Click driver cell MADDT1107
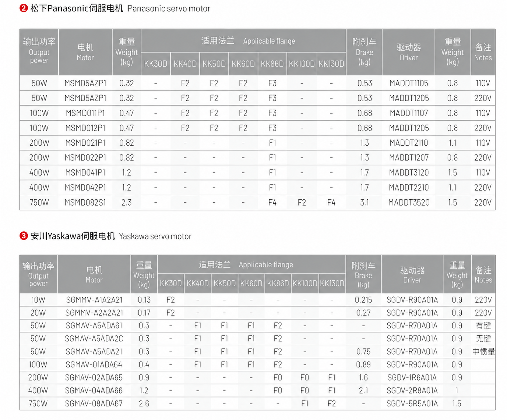507x420 pixels. (x=409, y=113)
